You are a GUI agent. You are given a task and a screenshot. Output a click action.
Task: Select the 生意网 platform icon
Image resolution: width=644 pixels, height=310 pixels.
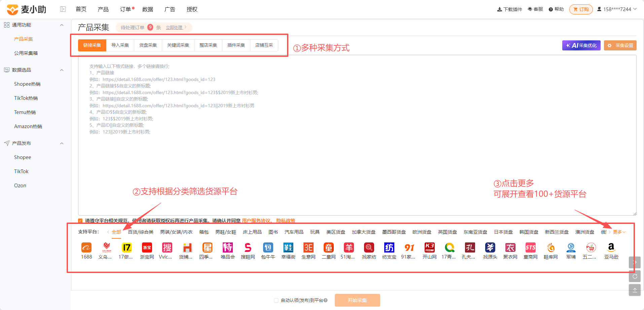pos(309,248)
